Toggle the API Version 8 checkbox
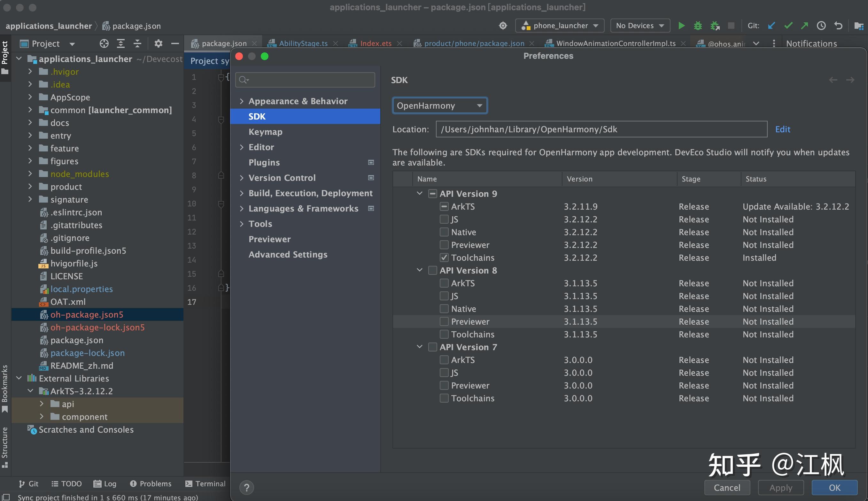Viewport: 868px width, 501px height. 433,270
